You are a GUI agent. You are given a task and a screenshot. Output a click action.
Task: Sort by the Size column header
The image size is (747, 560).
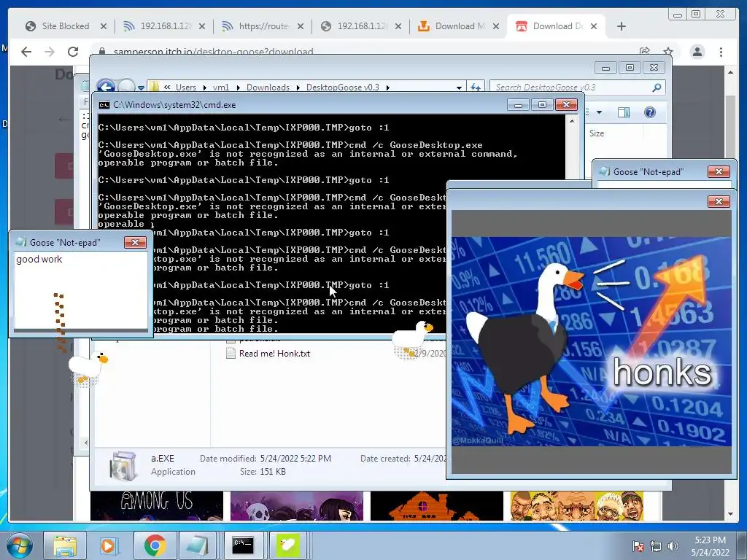597,133
